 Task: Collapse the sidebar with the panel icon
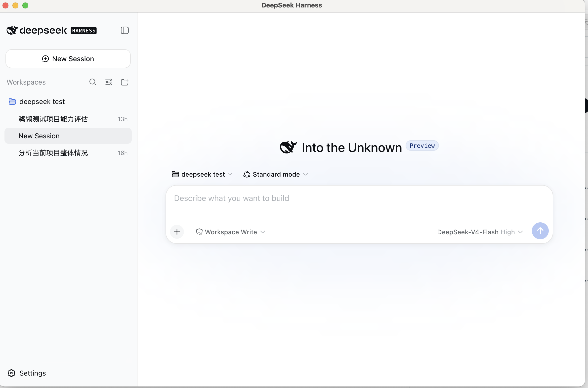125,30
